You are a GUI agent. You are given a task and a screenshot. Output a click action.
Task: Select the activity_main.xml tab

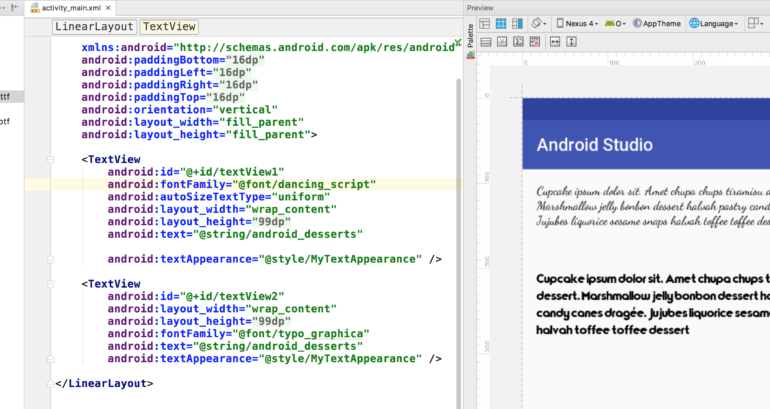point(73,7)
